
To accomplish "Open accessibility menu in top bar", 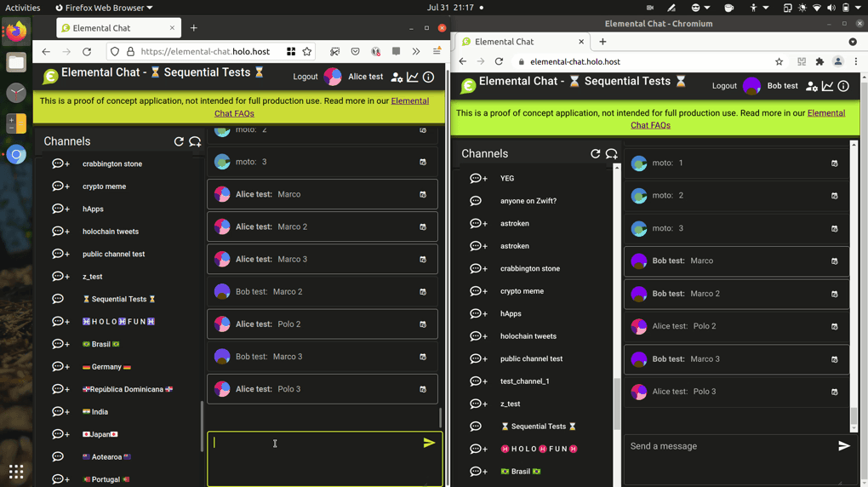I will coord(758,8).
